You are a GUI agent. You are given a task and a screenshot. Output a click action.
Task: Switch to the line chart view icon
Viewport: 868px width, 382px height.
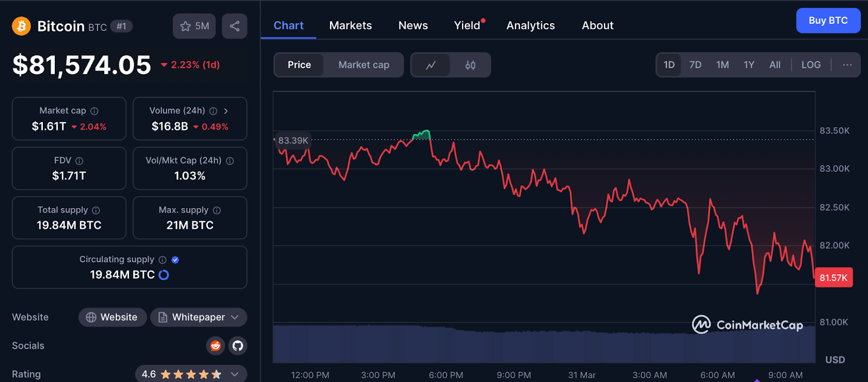tap(431, 65)
